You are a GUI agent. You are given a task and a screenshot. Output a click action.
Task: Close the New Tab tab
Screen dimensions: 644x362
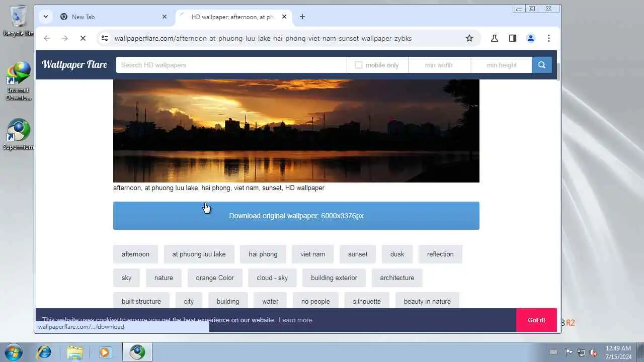165,17
